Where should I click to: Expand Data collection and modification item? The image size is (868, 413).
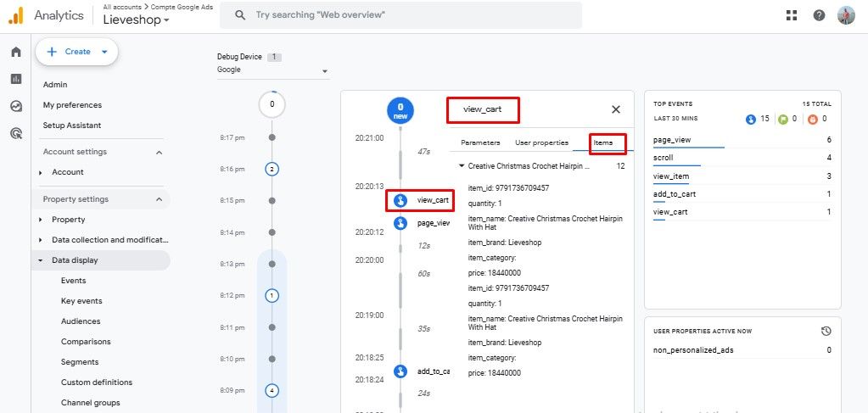(x=41, y=240)
